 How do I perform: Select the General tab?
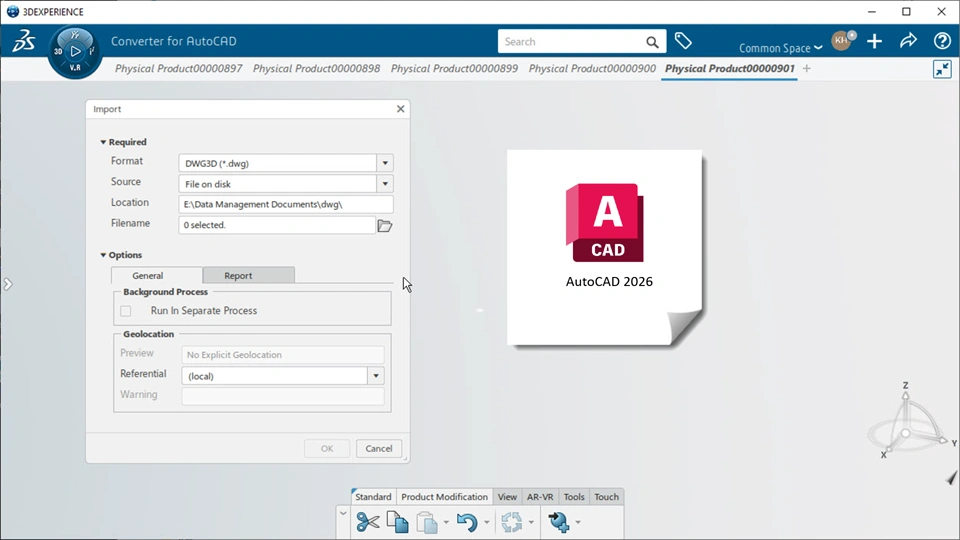tap(157, 276)
